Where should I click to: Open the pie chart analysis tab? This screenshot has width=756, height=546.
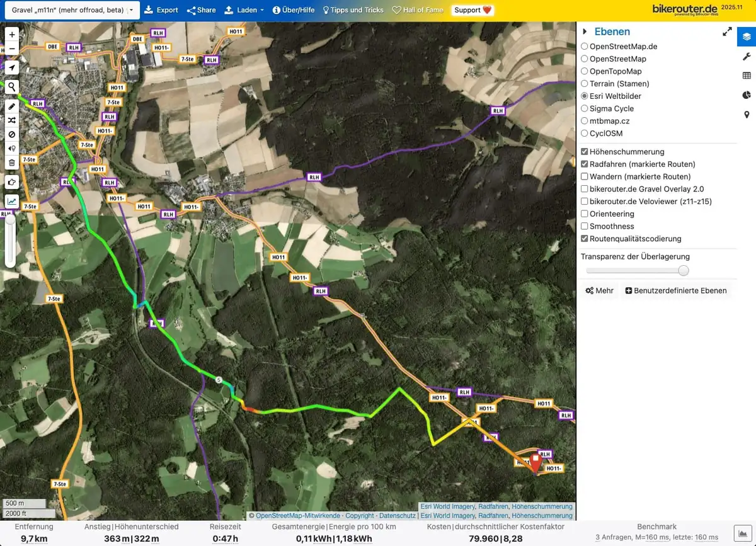[x=747, y=95]
